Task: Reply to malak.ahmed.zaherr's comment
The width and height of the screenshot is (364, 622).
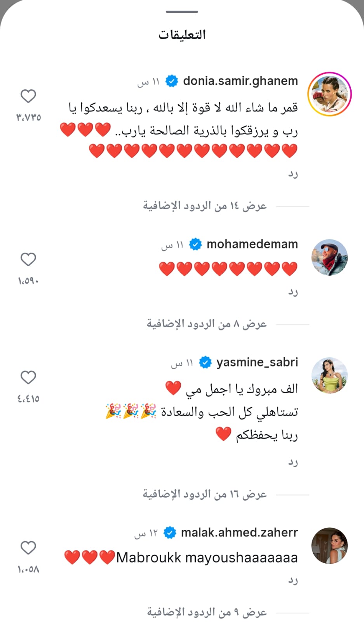Action: 293,580
